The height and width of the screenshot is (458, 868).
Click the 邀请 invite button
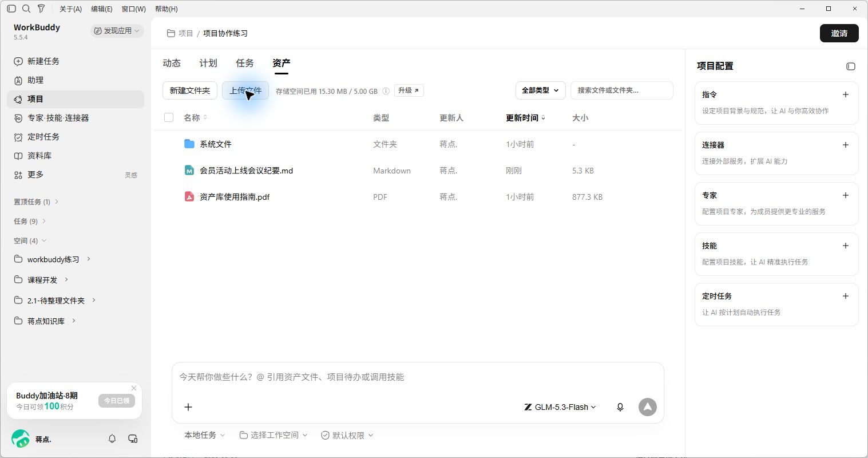coord(839,33)
